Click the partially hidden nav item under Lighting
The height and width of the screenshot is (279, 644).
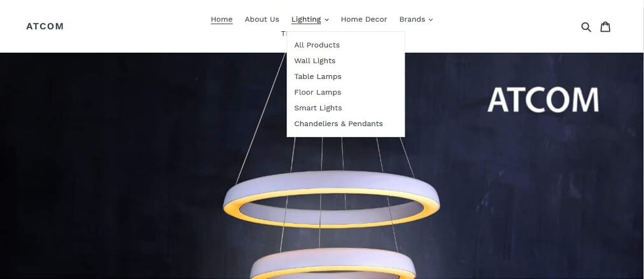point(283,34)
